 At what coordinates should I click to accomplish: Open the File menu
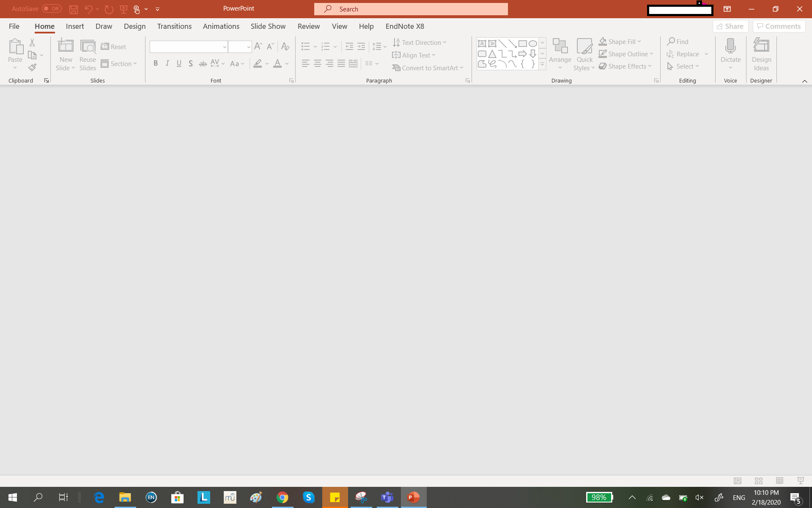(x=14, y=26)
